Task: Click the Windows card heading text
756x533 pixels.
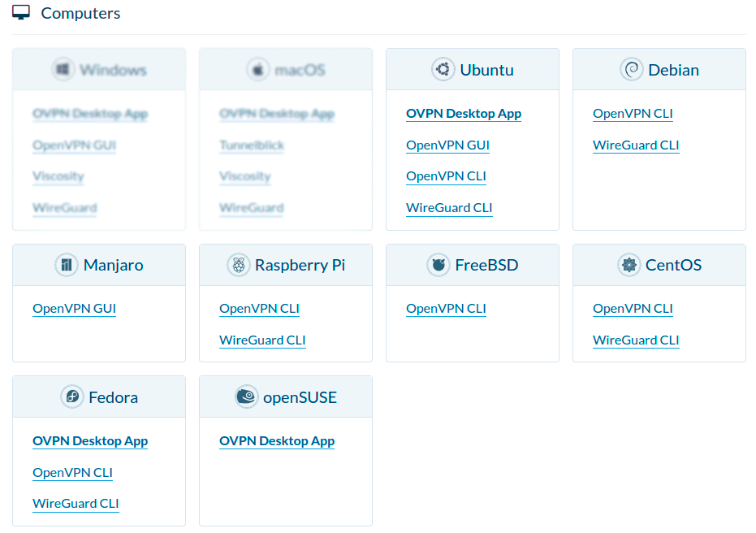Action: pyautogui.click(x=114, y=70)
